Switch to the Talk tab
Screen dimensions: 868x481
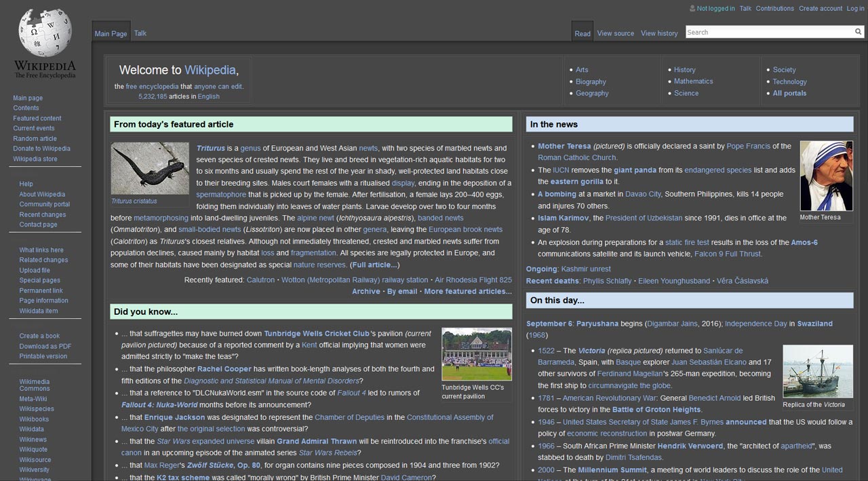[x=140, y=33]
